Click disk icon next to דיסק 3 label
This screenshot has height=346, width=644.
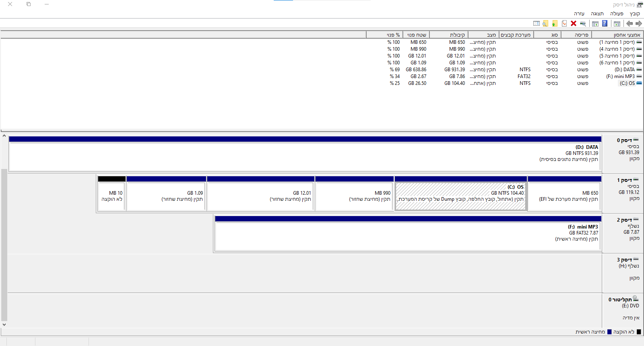[x=636, y=259]
